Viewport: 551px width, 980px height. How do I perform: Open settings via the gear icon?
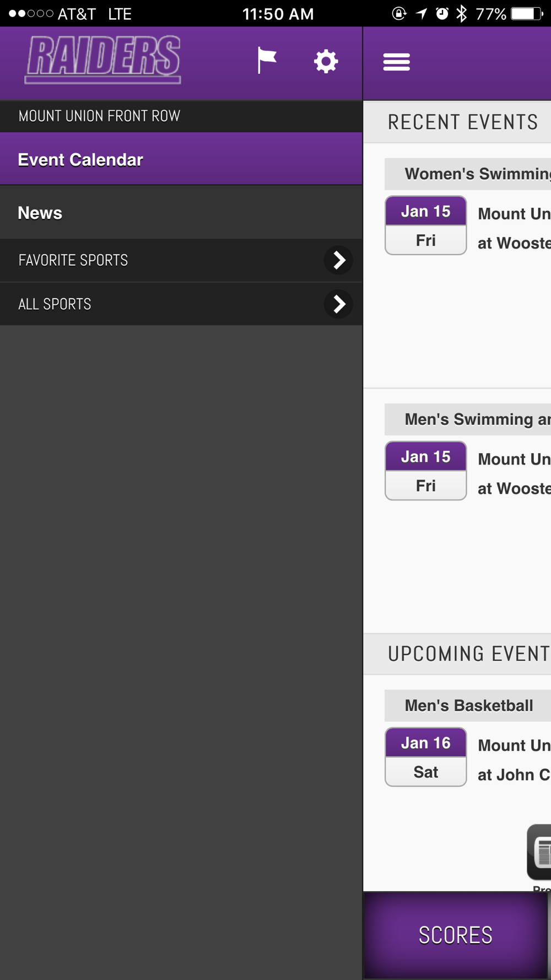326,61
